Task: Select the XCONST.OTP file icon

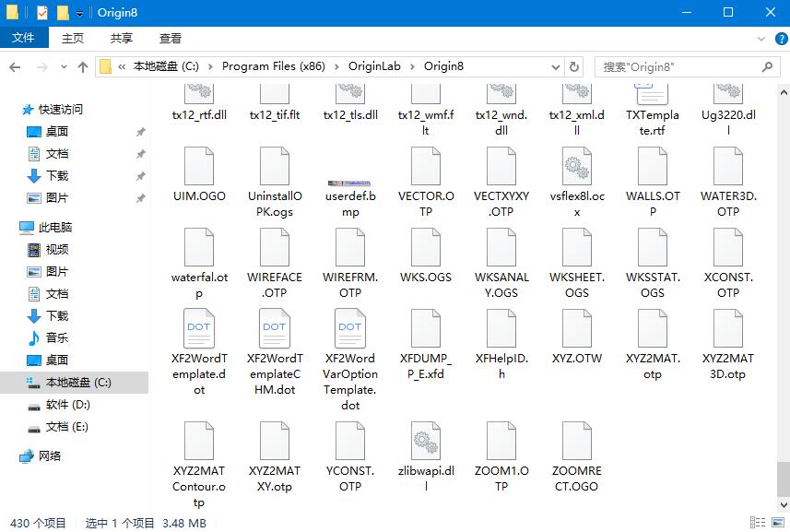Action: point(728,247)
